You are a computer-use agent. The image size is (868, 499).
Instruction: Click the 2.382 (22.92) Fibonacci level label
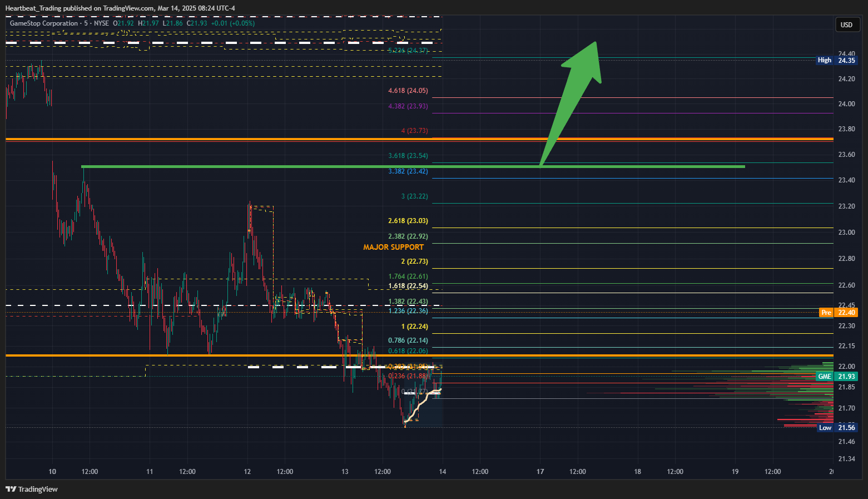click(408, 236)
